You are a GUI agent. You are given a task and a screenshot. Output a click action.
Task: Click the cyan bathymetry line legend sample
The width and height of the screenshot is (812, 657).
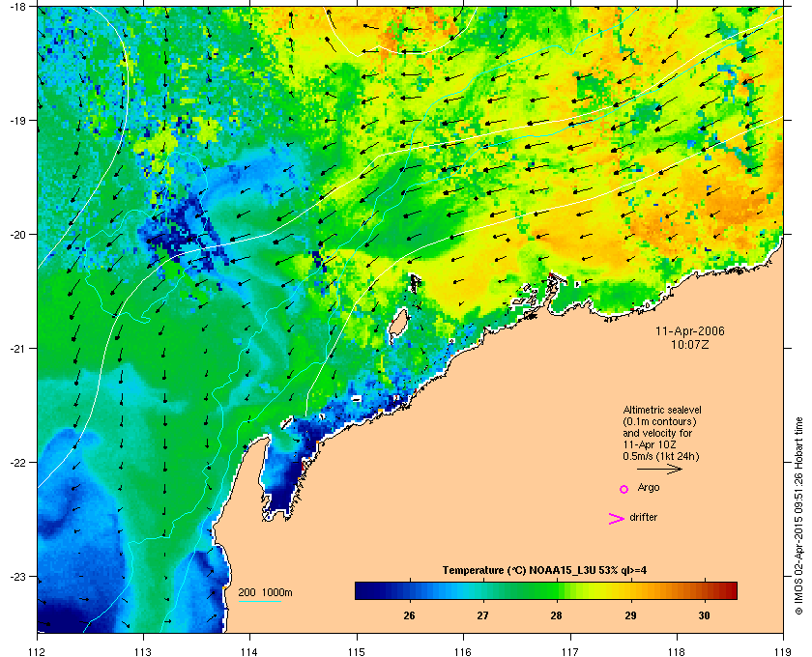coord(259,602)
